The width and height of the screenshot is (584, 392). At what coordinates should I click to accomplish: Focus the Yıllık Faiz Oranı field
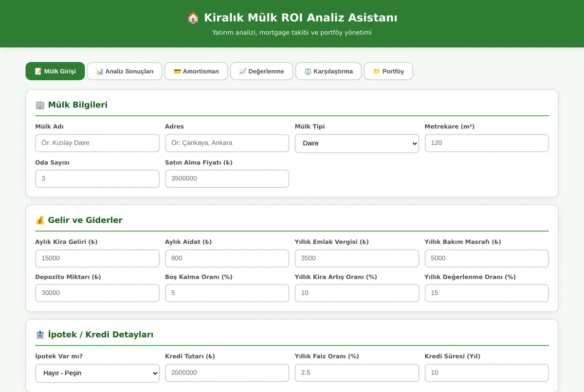click(x=357, y=373)
